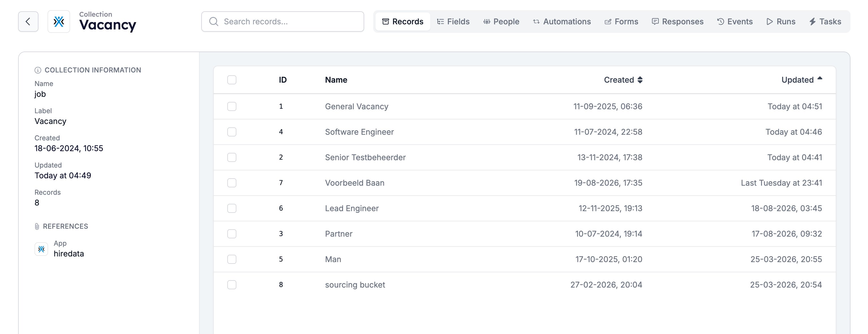Click the Collection Information info icon
The image size is (868, 334).
(x=38, y=70)
